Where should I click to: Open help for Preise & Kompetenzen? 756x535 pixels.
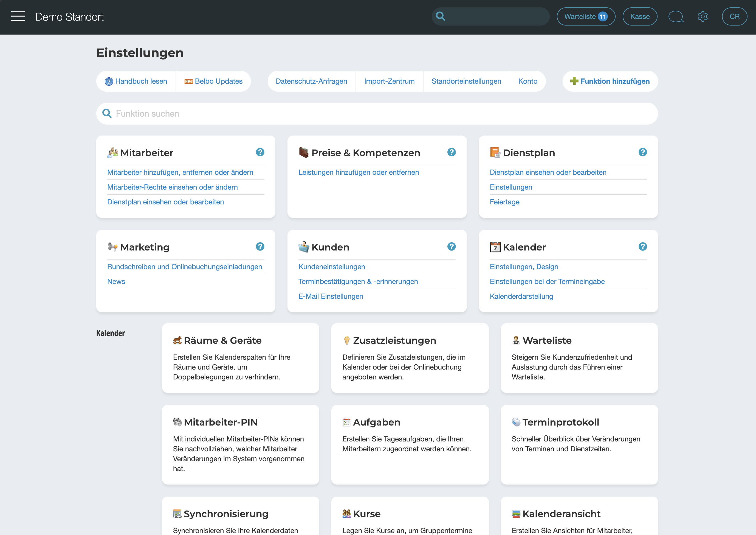coord(451,152)
